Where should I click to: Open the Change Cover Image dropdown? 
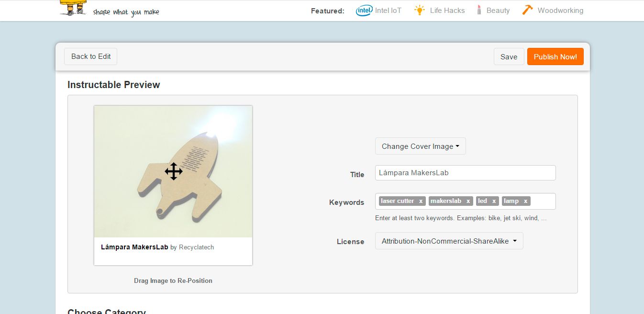[x=420, y=146]
